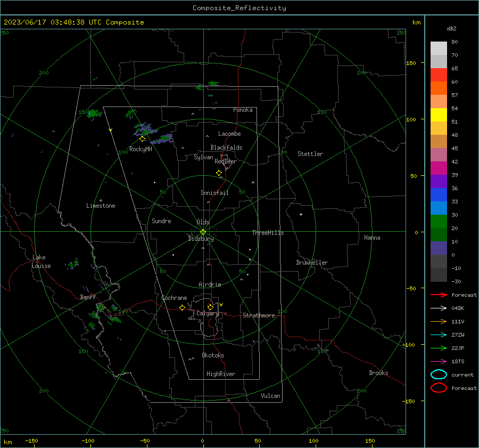Click the dBZ legend heading
This screenshot has height=448, width=479.
tap(451, 28)
